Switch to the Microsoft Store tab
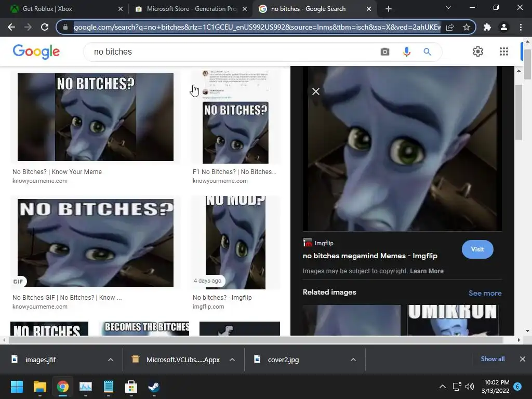The width and height of the screenshot is (532, 399). coord(192,9)
